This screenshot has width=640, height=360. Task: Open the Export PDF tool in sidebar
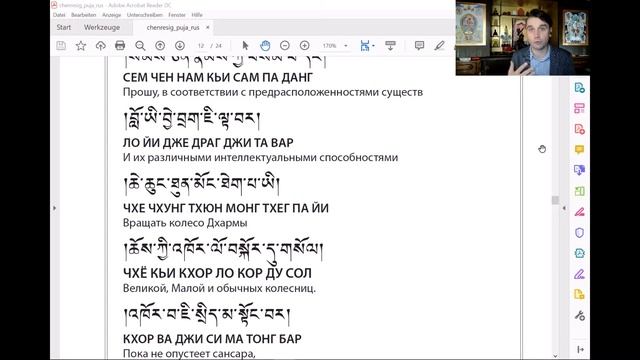coord(580,87)
